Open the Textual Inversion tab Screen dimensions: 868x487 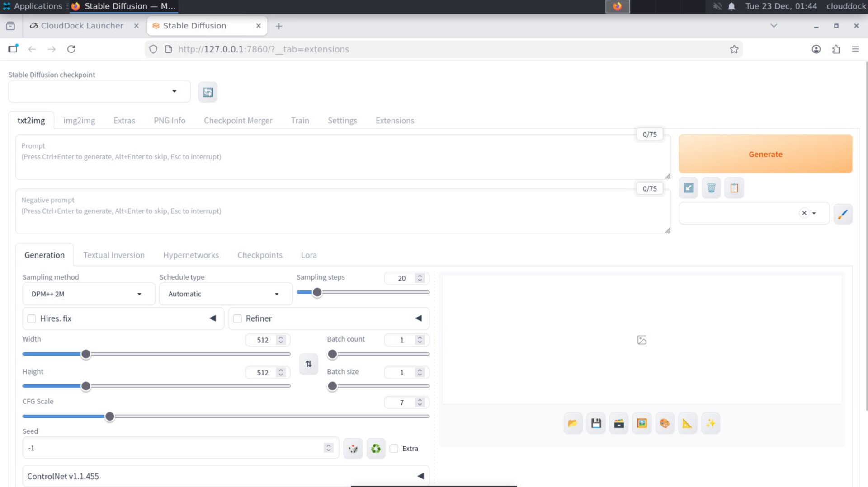tap(113, 255)
